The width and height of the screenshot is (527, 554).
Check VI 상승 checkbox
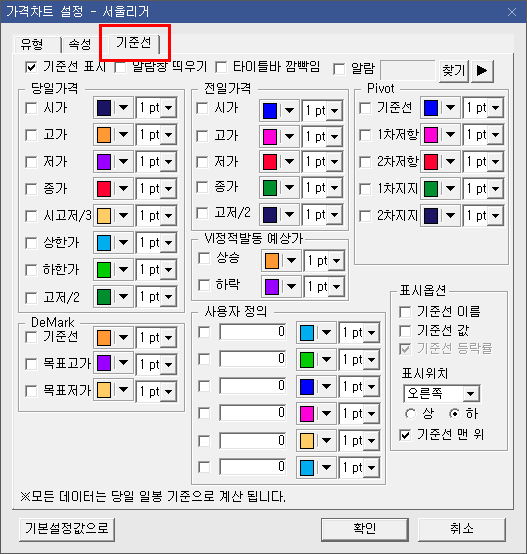[x=204, y=258]
